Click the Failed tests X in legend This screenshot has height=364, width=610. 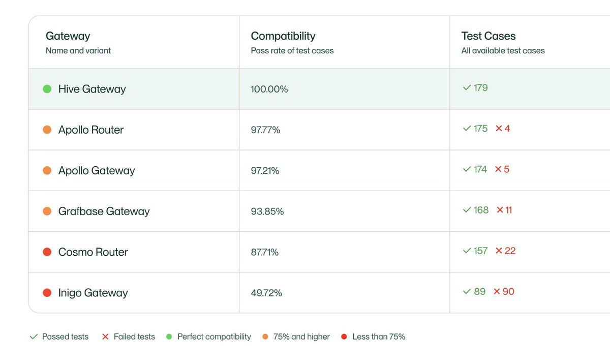[105, 337]
